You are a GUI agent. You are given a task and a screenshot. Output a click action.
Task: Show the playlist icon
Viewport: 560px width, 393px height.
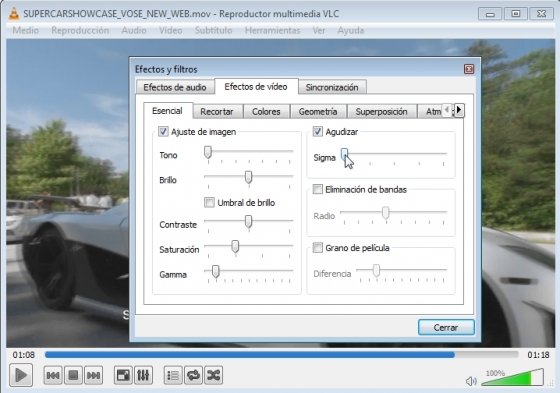[173, 375]
